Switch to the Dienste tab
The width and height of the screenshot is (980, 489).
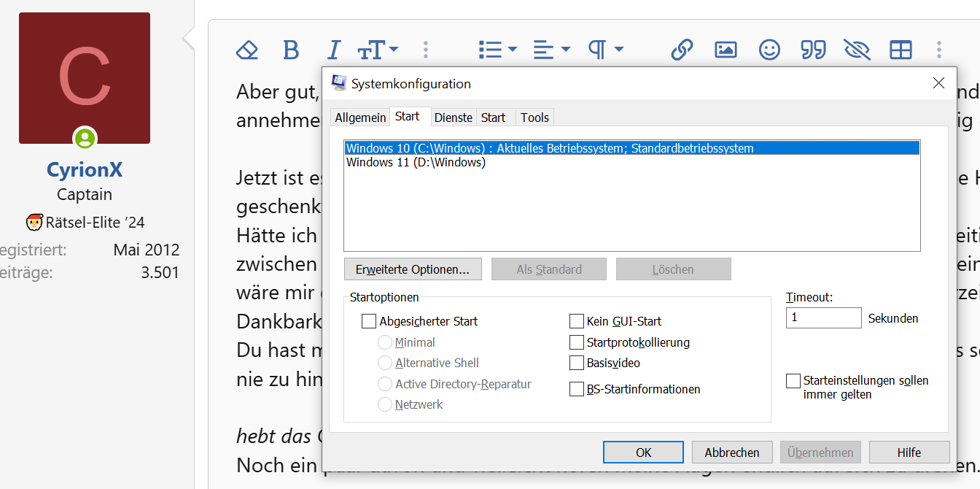point(454,118)
